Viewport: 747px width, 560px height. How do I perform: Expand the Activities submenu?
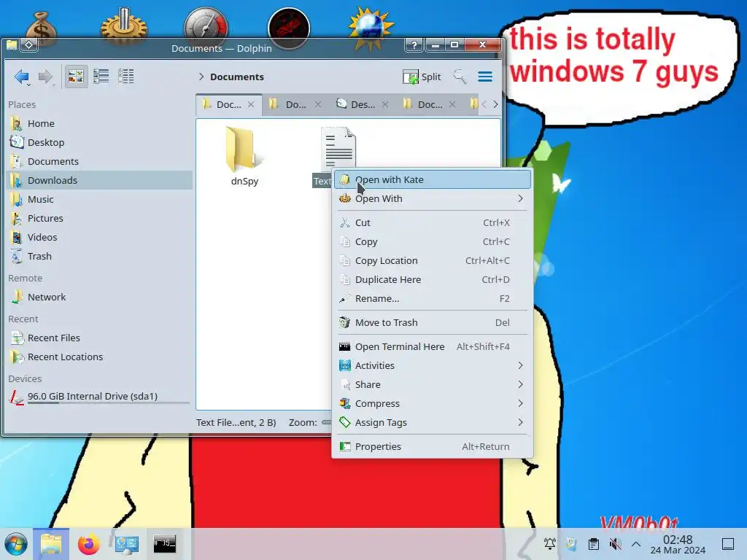(x=433, y=366)
